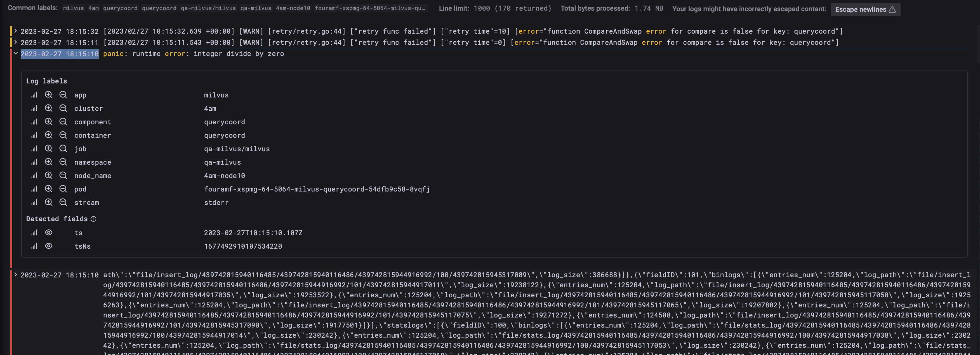The height and width of the screenshot is (355, 980).
Task: Show stats for the tsNs detected field
Action: click(34, 246)
